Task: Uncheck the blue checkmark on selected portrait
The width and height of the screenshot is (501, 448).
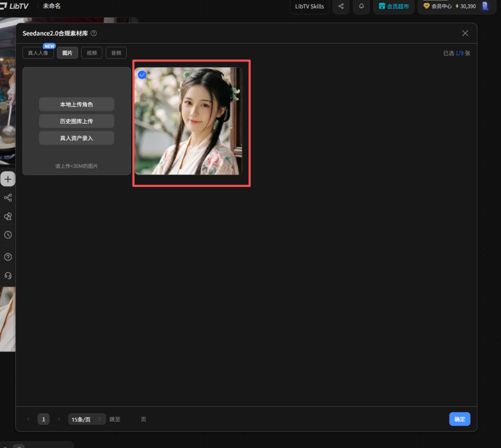Action: click(142, 75)
